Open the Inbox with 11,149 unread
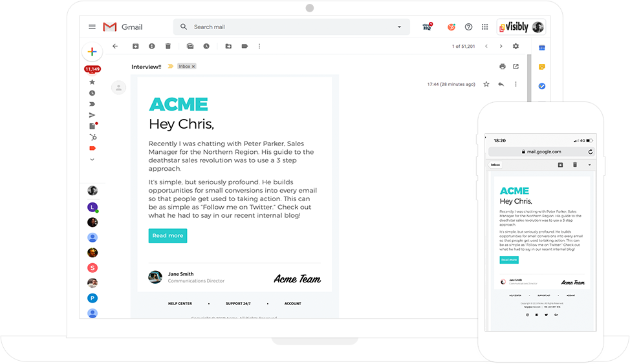 click(x=92, y=69)
